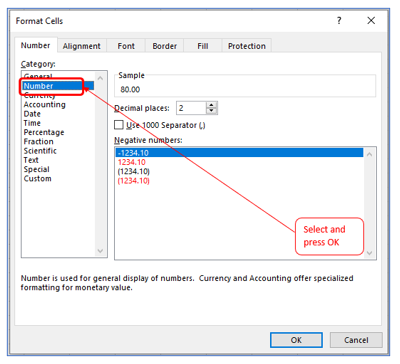
Task: Choose the Number category
Action: (58, 86)
